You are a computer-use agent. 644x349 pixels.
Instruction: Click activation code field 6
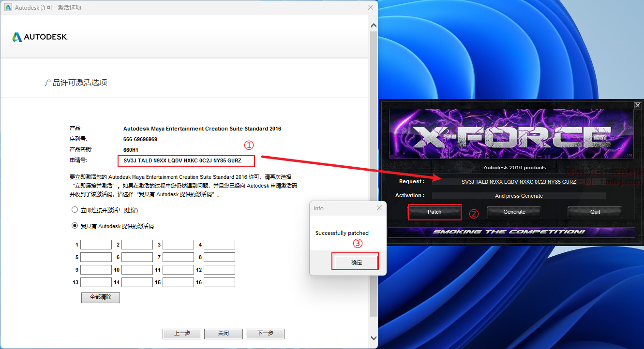pyautogui.click(x=137, y=257)
